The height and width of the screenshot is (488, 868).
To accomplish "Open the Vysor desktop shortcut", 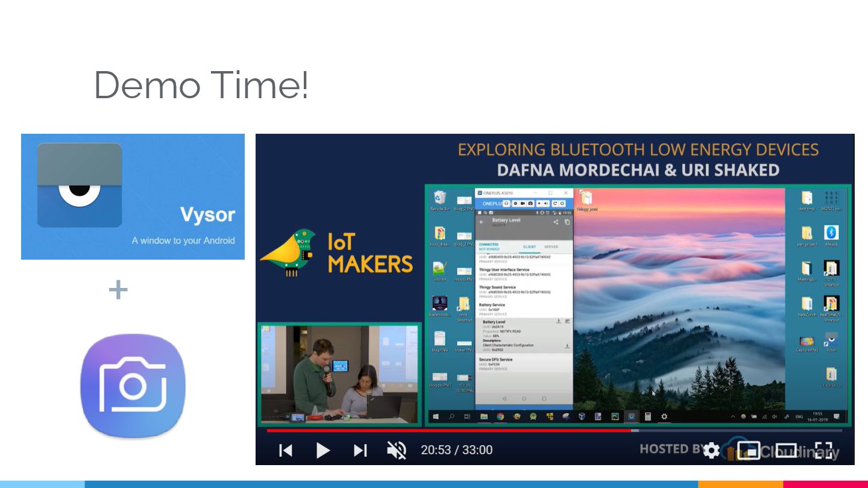I will [x=831, y=340].
